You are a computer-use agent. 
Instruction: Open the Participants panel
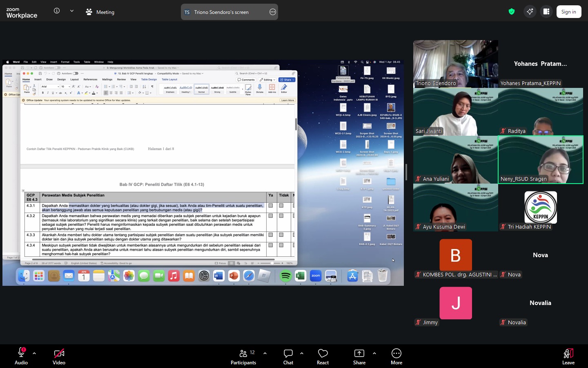(x=243, y=353)
